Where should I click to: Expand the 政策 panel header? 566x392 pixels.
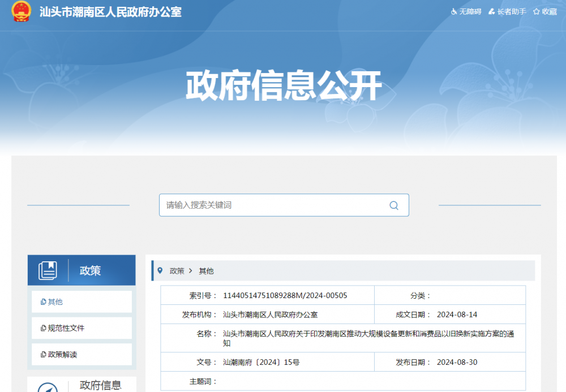point(91,270)
